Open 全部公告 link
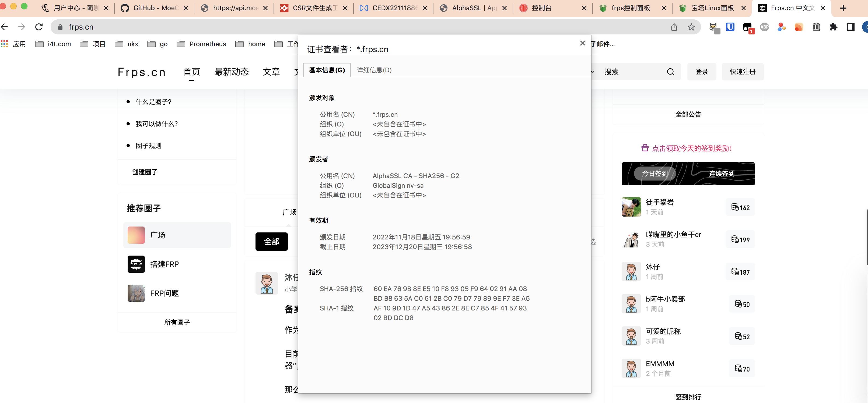The height and width of the screenshot is (403, 868). click(x=688, y=114)
